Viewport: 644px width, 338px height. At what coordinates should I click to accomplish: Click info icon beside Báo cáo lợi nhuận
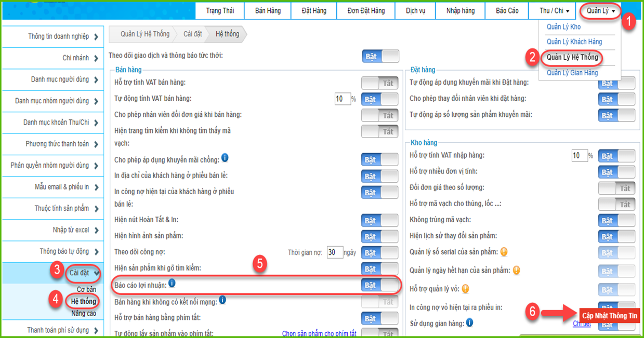172,283
